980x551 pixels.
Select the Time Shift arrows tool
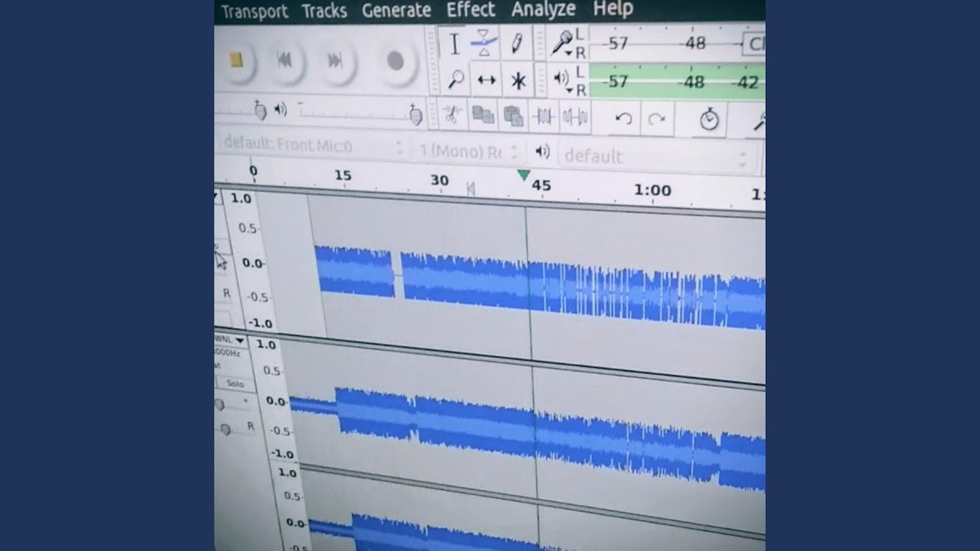tap(486, 80)
